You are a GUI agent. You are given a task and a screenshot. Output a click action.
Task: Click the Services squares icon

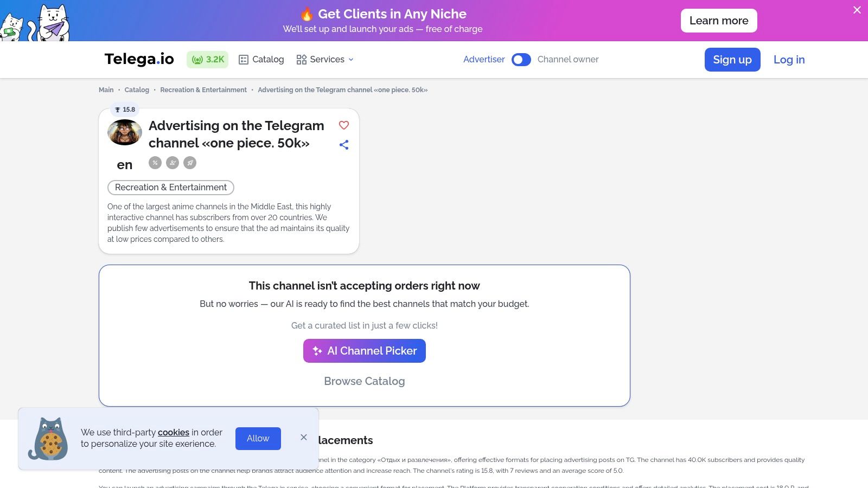(x=302, y=60)
